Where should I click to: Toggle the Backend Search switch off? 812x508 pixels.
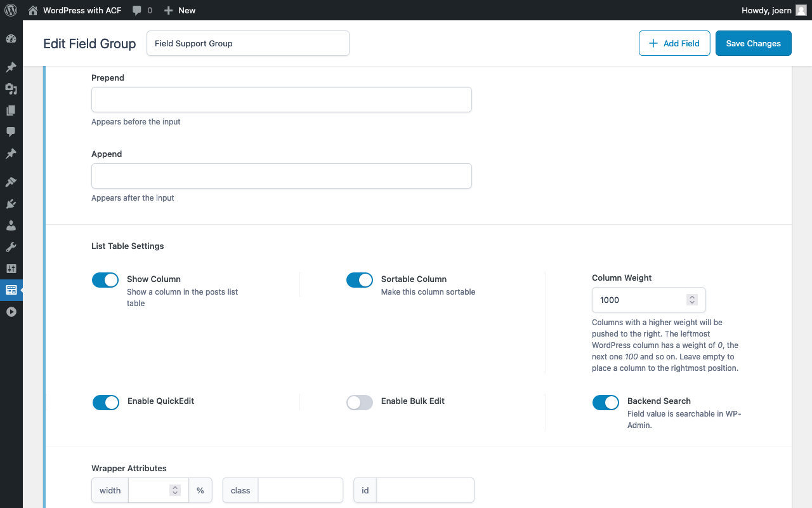coord(606,402)
